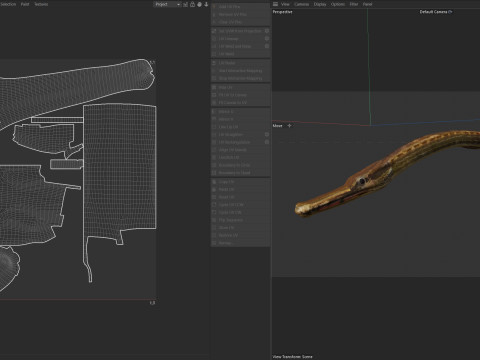This screenshot has width=480, height=360.
Task: Click Boundary to Quad
Action: tap(240, 173)
